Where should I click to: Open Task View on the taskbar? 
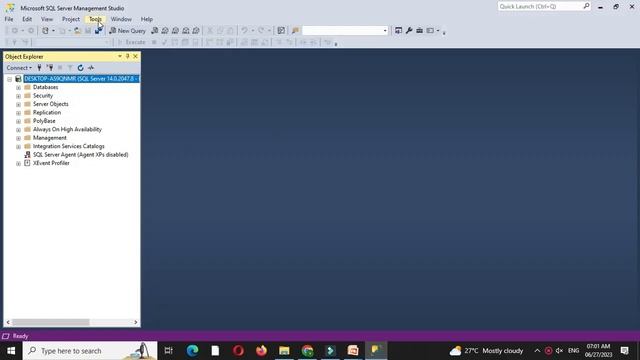pos(169,351)
